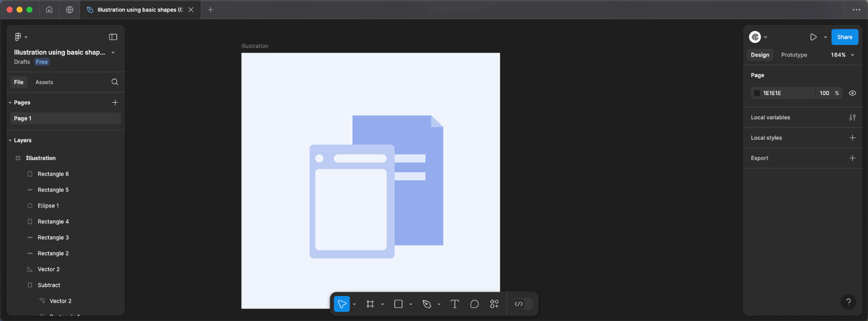868x321 pixels.
Task: Select the Ellipse 1 layer
Action: pyautogui.click(x=48, y=206)
